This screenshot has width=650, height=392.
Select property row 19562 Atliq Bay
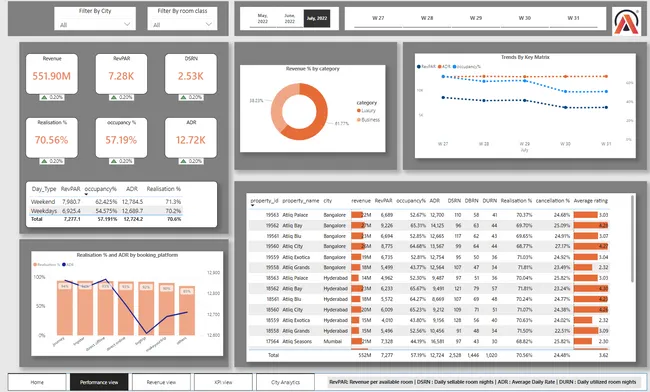pyautogui.click(x=429, y=225)
